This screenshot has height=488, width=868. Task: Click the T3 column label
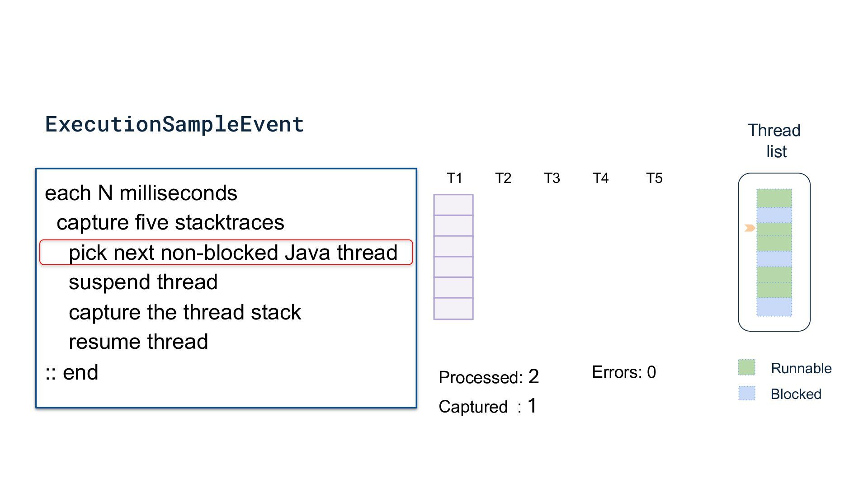(x=552, y=178)
